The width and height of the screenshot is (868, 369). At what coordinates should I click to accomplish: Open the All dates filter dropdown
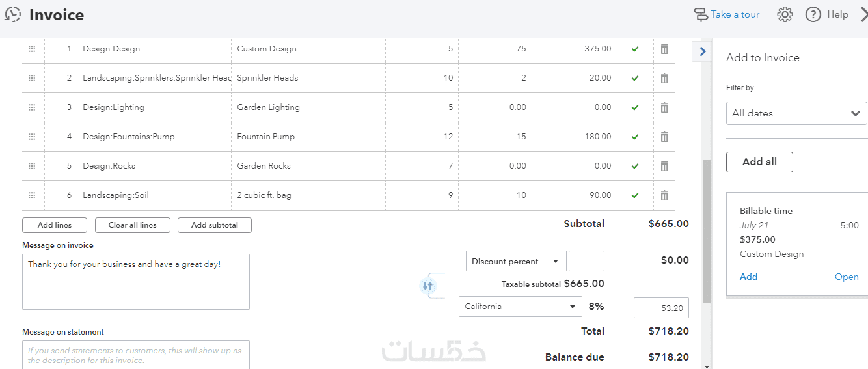coord(796,113)
